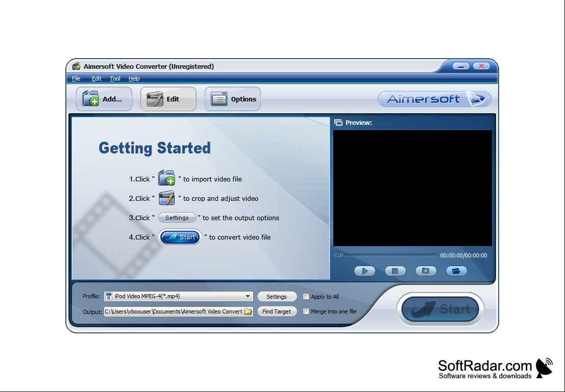565x392 pixels.
Task: Browse output folder via folder icon
Action: click(248, 311)
